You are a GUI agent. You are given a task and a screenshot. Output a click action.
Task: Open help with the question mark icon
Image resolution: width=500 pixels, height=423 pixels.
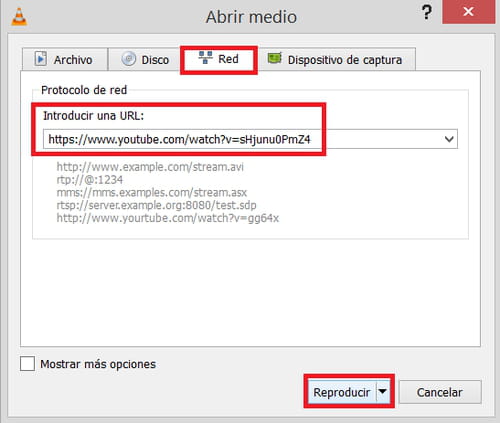tap(427, 12)
